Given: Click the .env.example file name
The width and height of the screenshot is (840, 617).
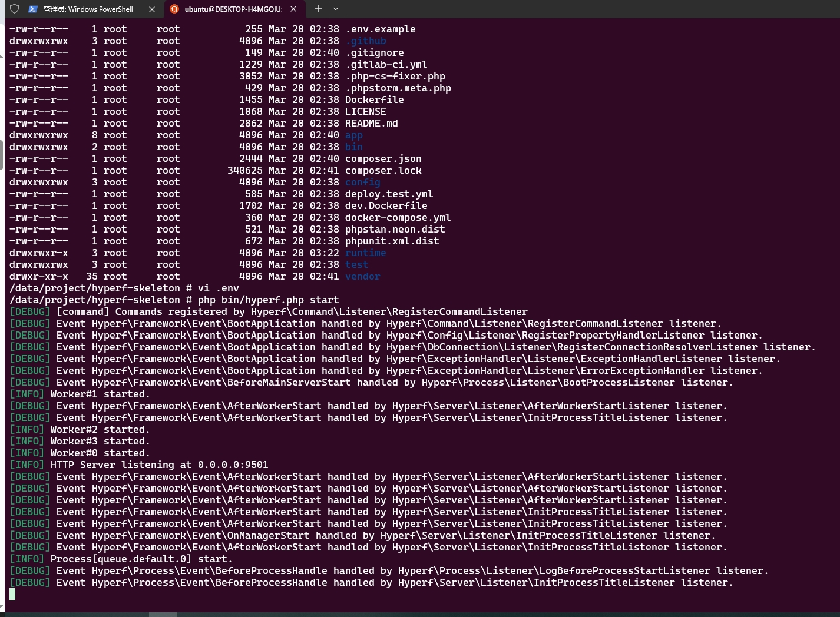Looking at the screenshot, I should [x=381, y=29].
